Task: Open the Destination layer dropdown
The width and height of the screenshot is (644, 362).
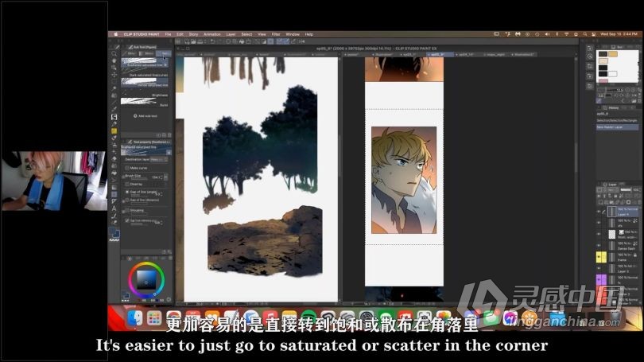Action: click(159, 159)
